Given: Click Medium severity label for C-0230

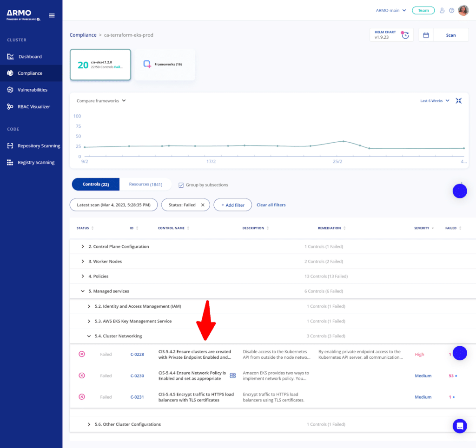Looking at the screenshot, I should point(423,376).
